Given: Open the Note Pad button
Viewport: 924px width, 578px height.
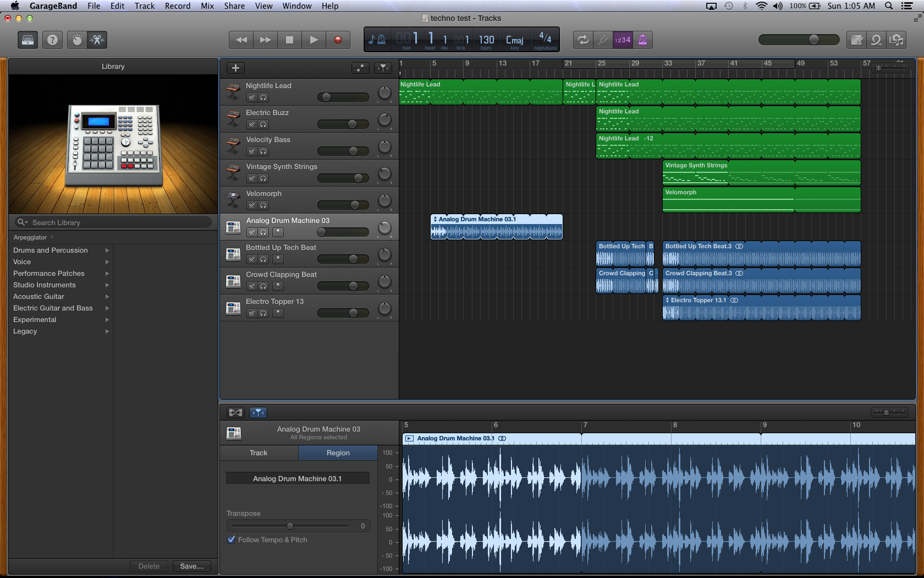Looking at the screenshot, I should coord(856,40).
